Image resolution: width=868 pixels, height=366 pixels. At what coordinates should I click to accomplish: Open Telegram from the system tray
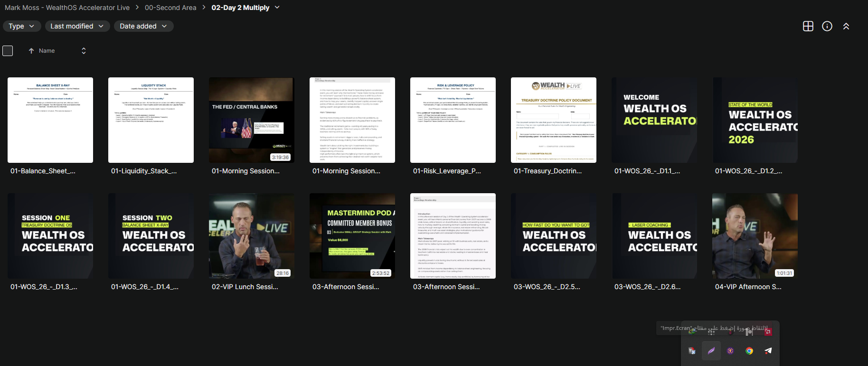(x=768, y=351)
